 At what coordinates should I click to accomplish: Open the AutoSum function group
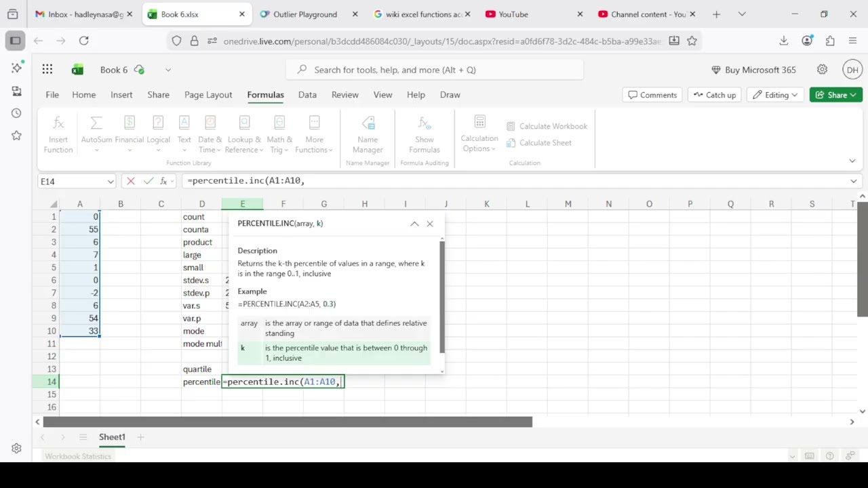(x=96, y=134)
